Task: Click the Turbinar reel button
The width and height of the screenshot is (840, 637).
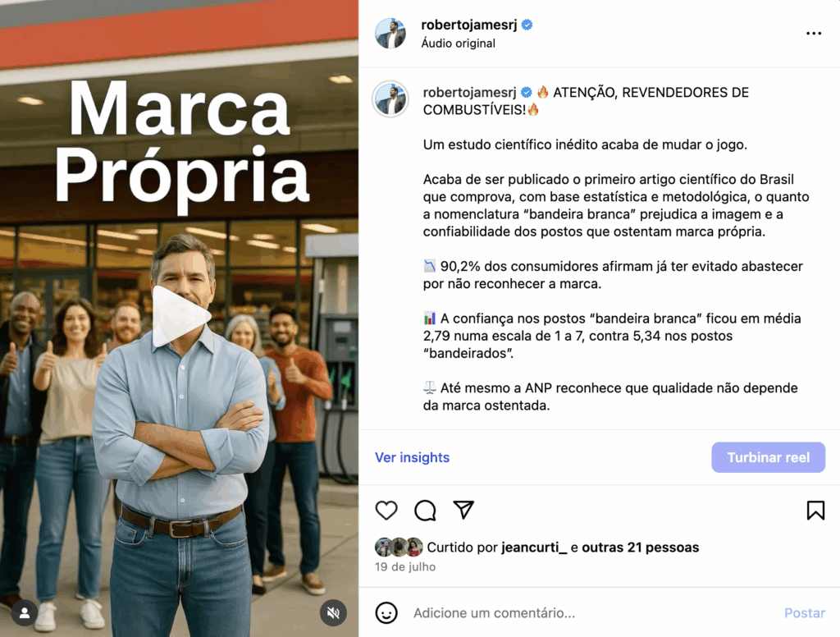Action: (x=768, y=457)
